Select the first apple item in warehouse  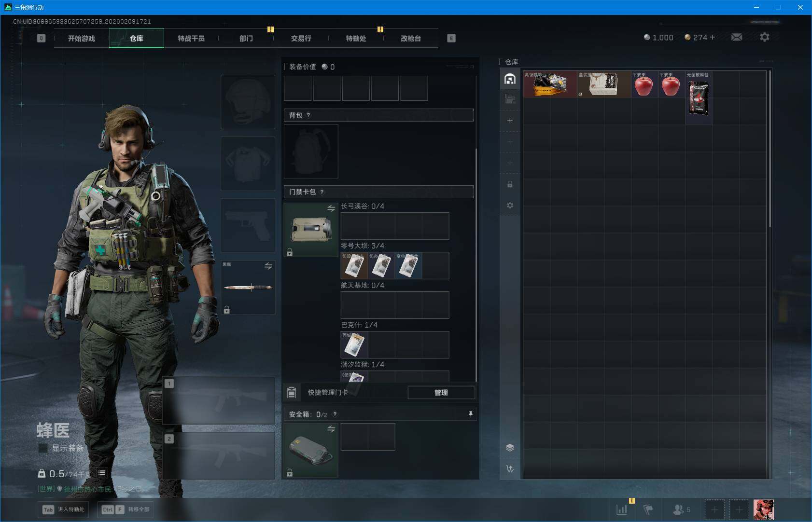(x=645, y=84)
